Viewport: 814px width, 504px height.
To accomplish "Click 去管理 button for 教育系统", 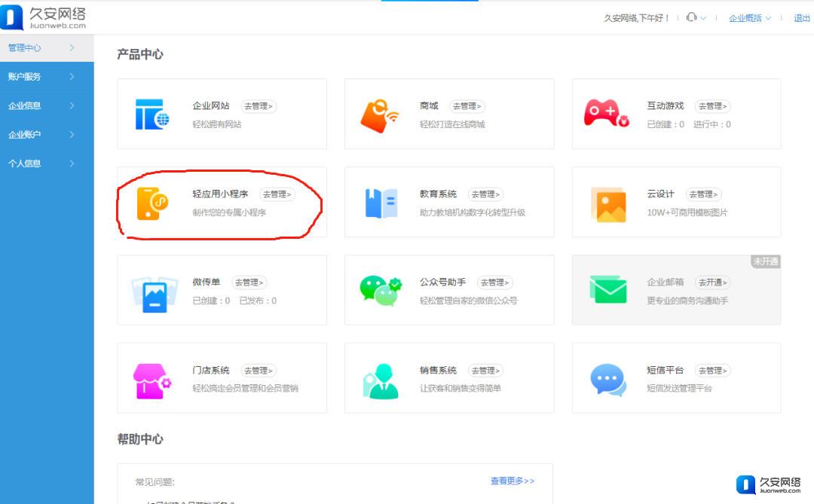I will pyautogui.click(x=486, y=194).
